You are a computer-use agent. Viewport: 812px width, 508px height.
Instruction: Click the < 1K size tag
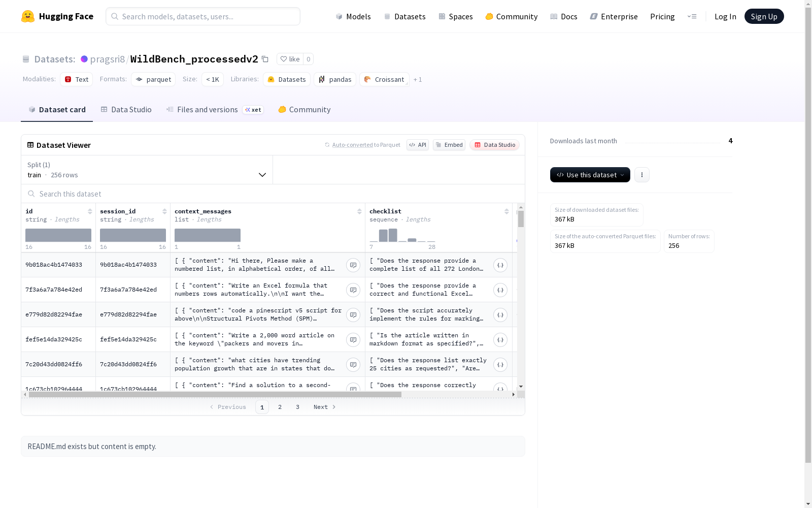[x=213, y=79]
